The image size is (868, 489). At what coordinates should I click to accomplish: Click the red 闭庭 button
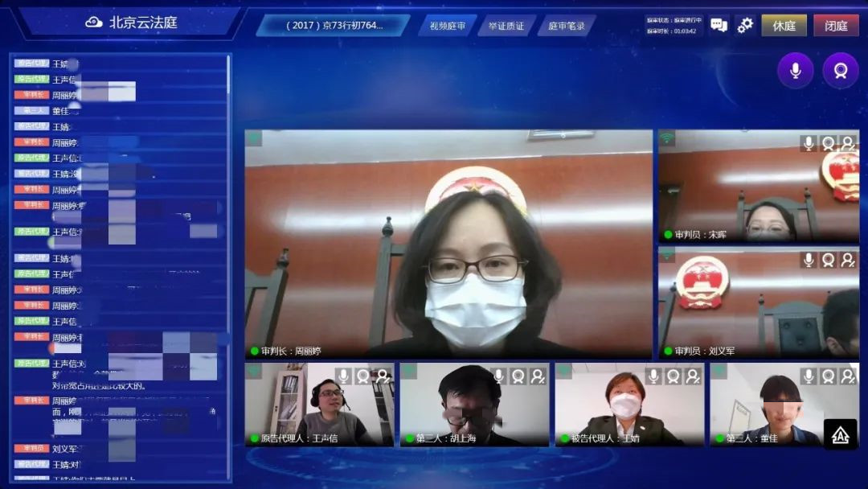[x=836, y=26]
